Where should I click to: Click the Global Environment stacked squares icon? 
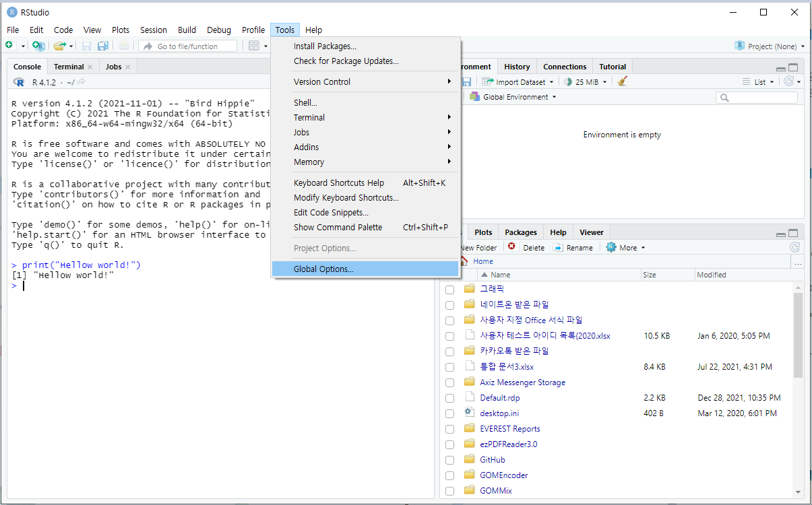(x=475, y=97)
